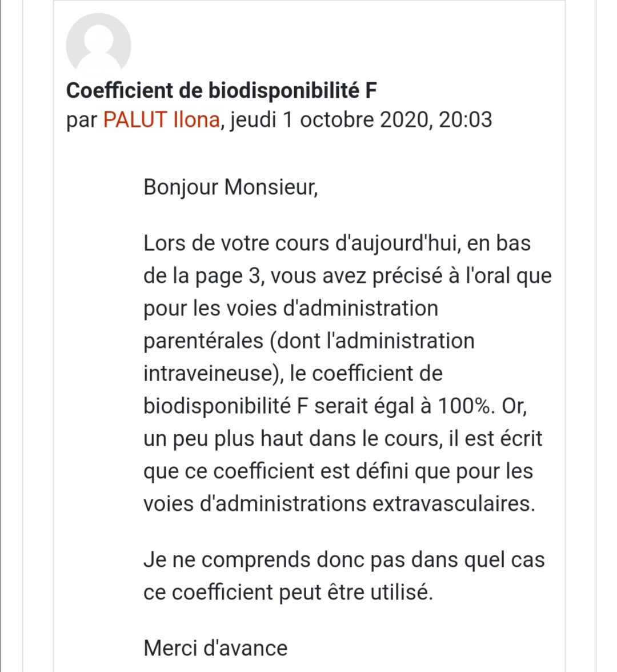This screenshot has height=672, width=617.
Task: Click the post date jeudi 1 octobre 2020
Action: 330,120
